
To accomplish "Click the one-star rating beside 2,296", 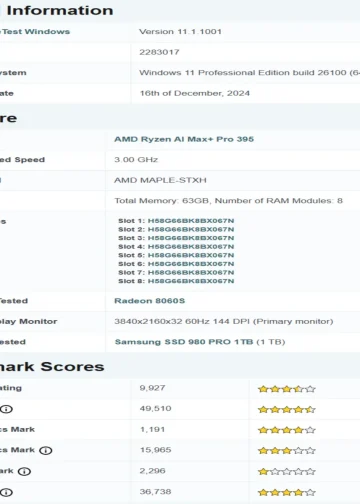I will [x=287, y=471].
